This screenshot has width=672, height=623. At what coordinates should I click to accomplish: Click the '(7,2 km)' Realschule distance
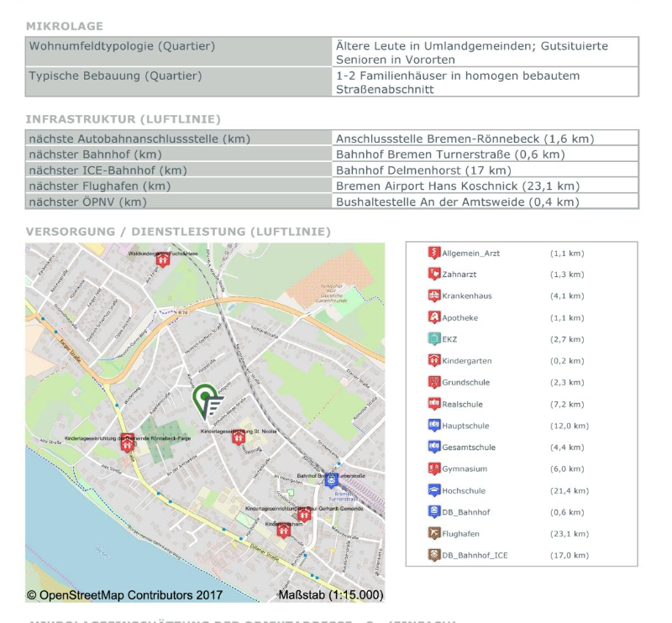567,404
